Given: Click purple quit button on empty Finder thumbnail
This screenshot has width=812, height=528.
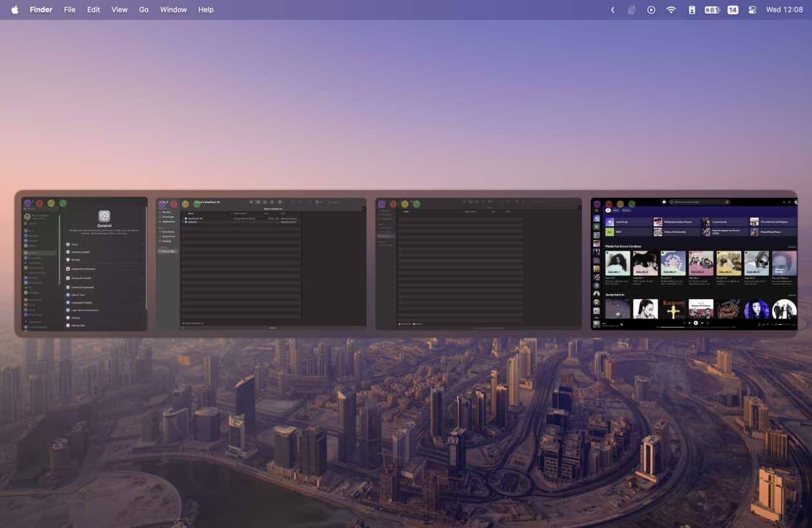Looking at the screenshot, I should coord(382,204).
